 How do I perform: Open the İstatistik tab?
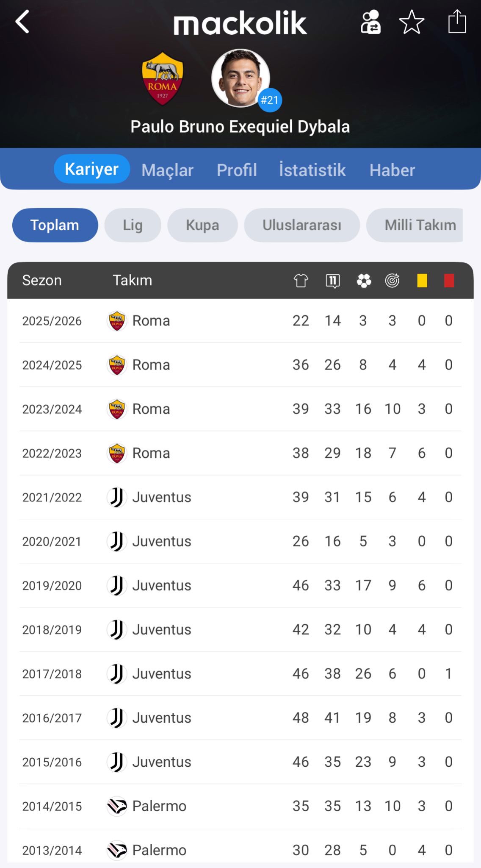[x=312, y=170]
